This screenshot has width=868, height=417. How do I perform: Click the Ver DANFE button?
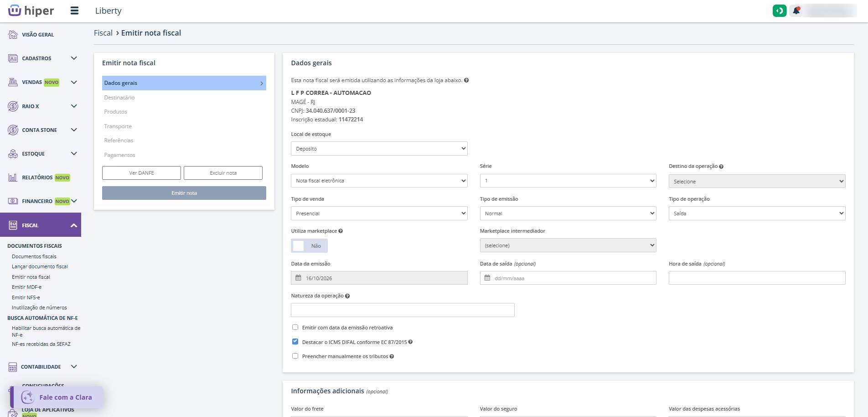141,173
